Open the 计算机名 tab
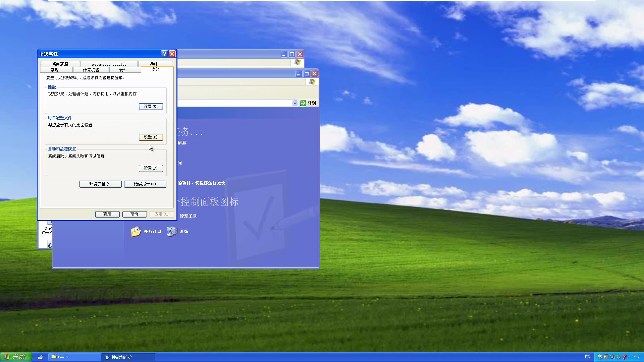 tap(91, 70)
